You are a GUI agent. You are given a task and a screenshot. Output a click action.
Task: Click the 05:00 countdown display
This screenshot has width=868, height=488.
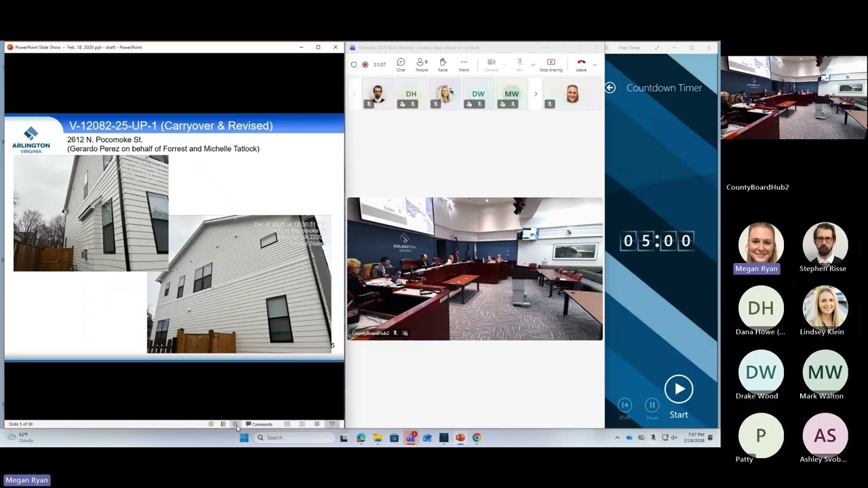(657, 241)
